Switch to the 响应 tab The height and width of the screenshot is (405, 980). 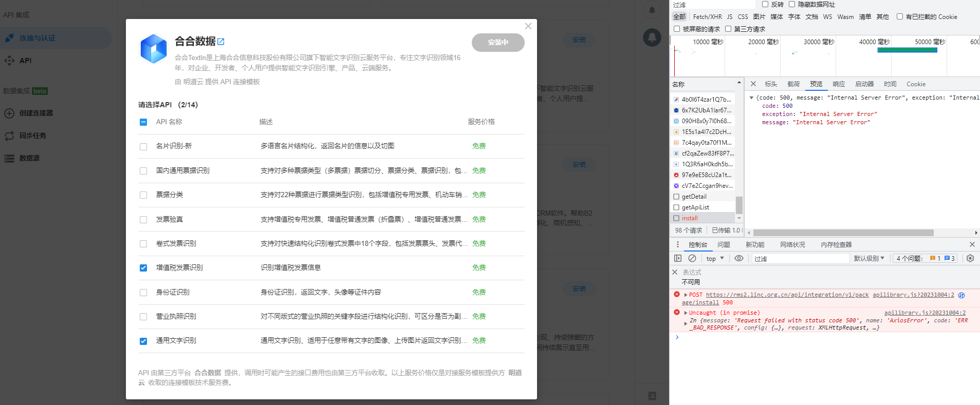point(839,84)
